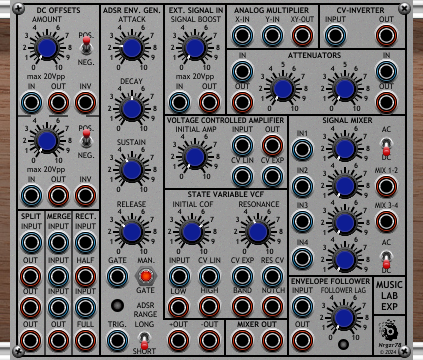Click the right Attenuators knob

345,89
